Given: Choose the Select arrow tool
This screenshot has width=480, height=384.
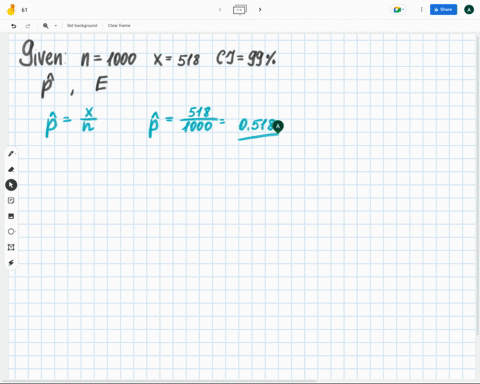Looking at the screenshot, I should [11, 185].
